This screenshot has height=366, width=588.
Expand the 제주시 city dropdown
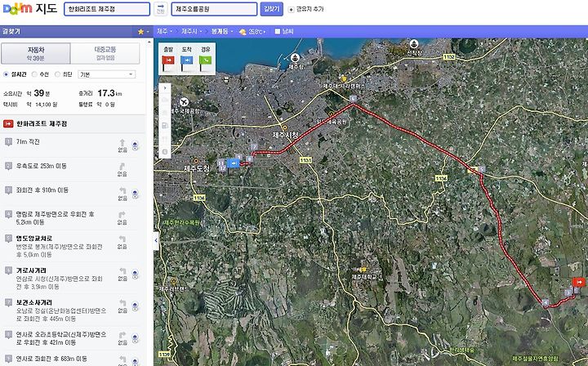click(x=192, y=32)
